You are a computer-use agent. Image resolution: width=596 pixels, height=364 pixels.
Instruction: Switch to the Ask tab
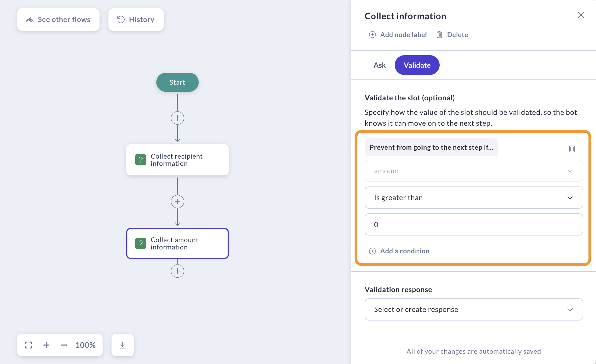coord(379,65)
